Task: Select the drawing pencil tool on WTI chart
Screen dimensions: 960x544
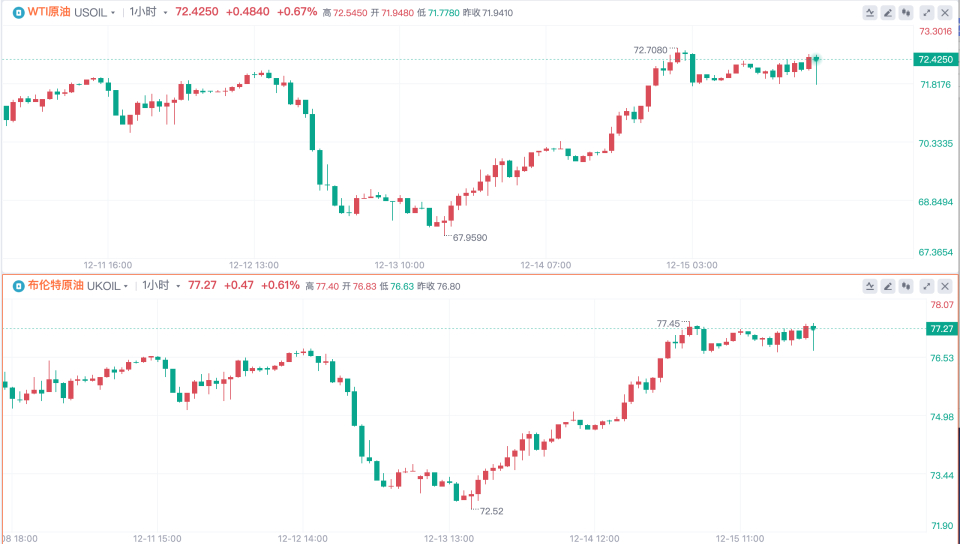Action: coord(888,12)
